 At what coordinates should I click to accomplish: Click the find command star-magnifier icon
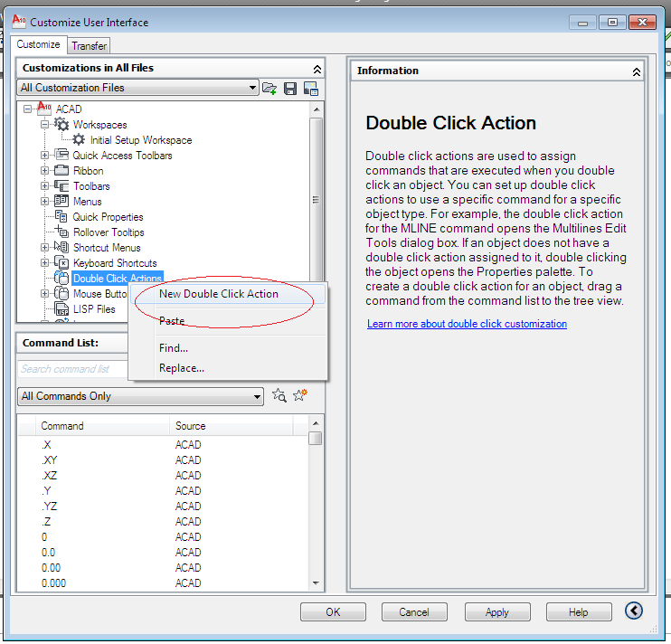(x=279, y=395)
